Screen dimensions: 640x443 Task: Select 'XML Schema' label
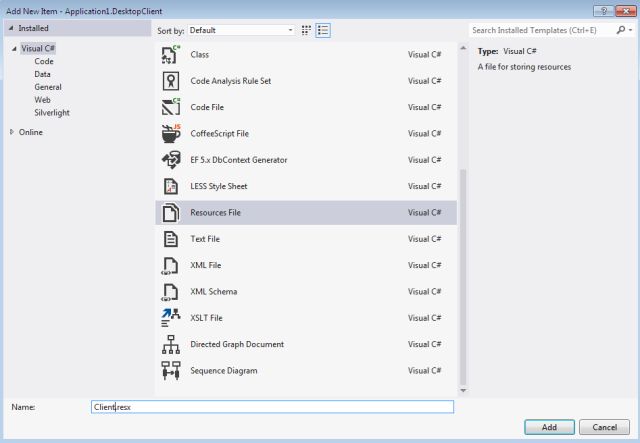(213, 292)
